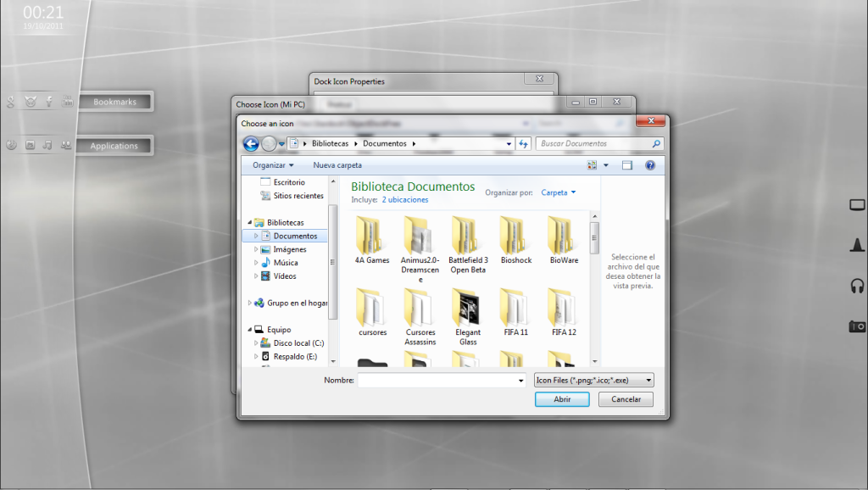Click the Facebook bookmark icon on the desktop

click(49, 102)
